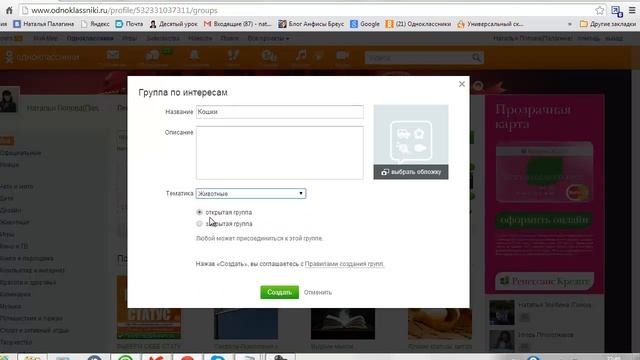Click the green Создать button

[x=280, y=292]
